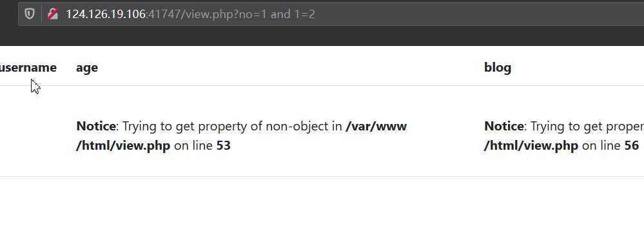Click the bold Notice word under blog

(504, 126)
